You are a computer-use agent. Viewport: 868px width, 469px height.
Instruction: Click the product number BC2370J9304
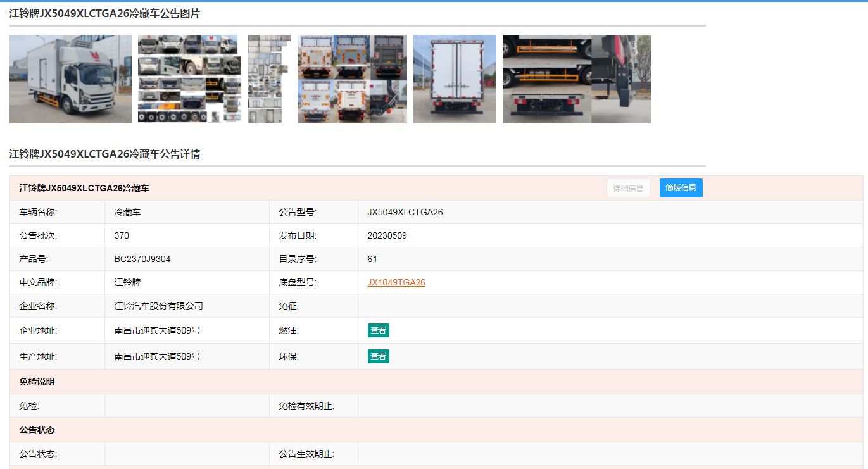point(142,259)
